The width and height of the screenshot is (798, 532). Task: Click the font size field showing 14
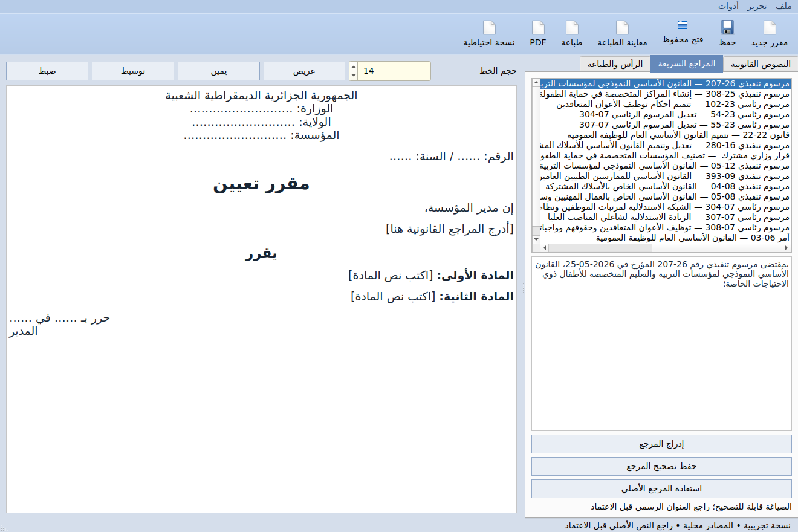coord(394,71)
